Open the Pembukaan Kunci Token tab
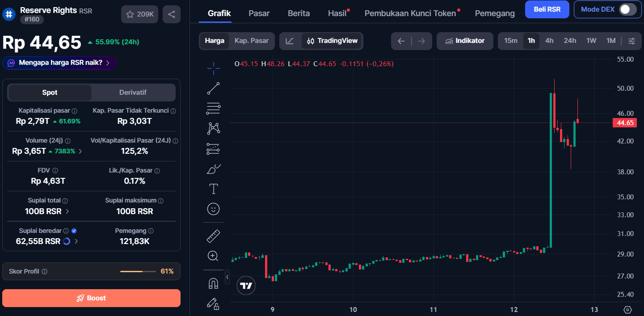 click(x=410, y=13)
